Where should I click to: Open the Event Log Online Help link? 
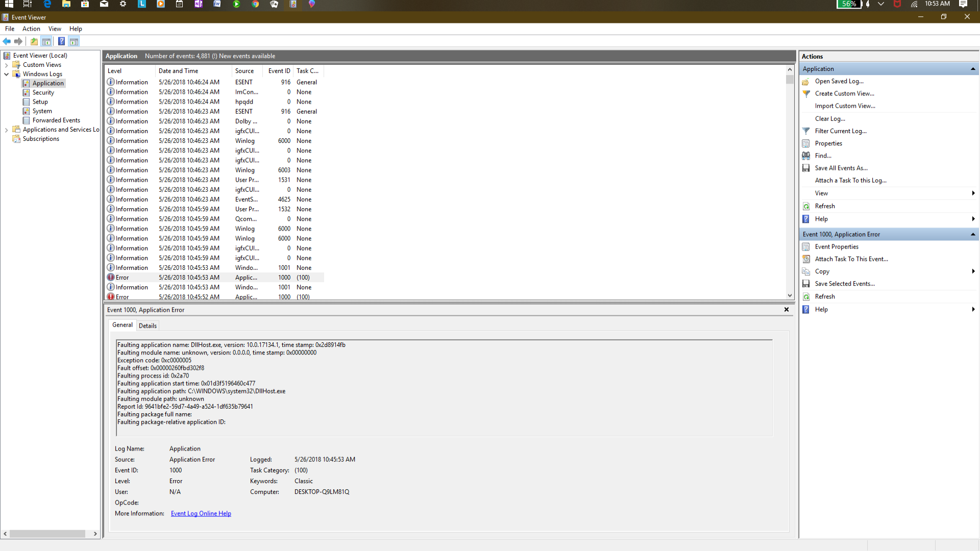(201, 513)
